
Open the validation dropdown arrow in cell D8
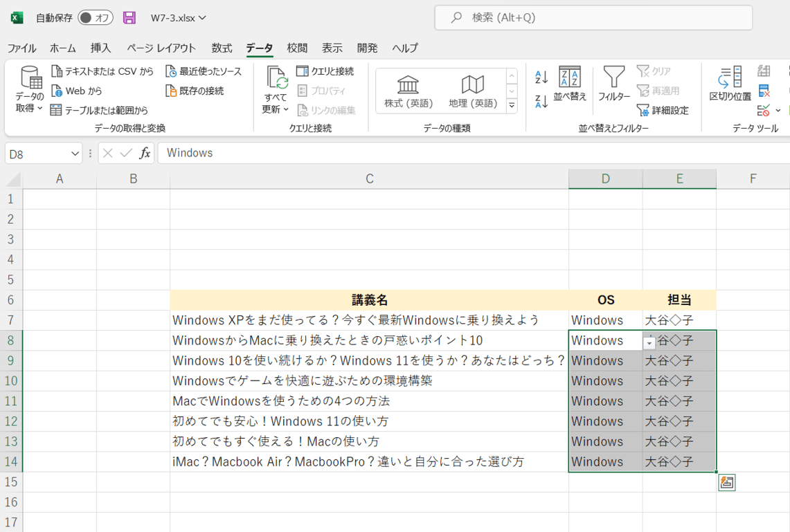(x=649, y=342)
